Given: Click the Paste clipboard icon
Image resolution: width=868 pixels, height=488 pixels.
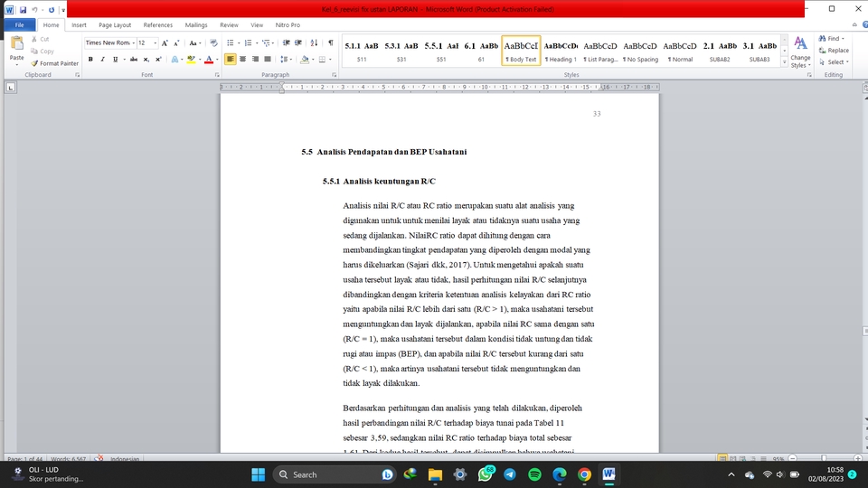Looking at the screenshot, I should coord(16,43).
